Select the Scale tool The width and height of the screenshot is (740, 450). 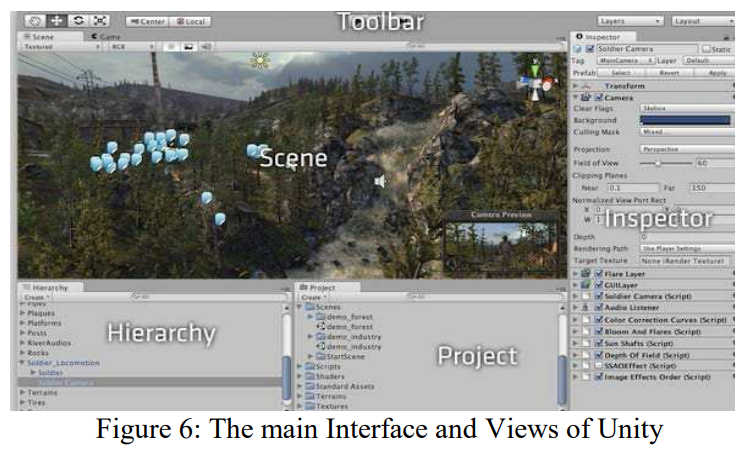100,21
